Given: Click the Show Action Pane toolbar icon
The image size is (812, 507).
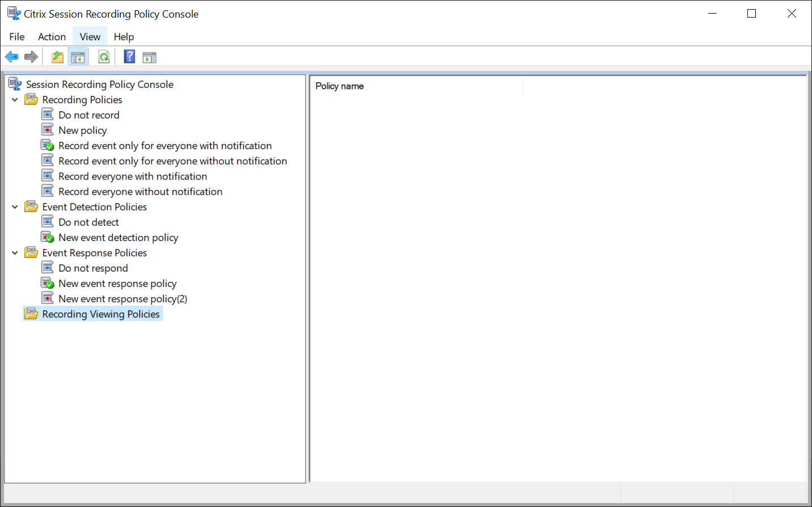Looking at the screenshot, I should click(x=149, y=56).
